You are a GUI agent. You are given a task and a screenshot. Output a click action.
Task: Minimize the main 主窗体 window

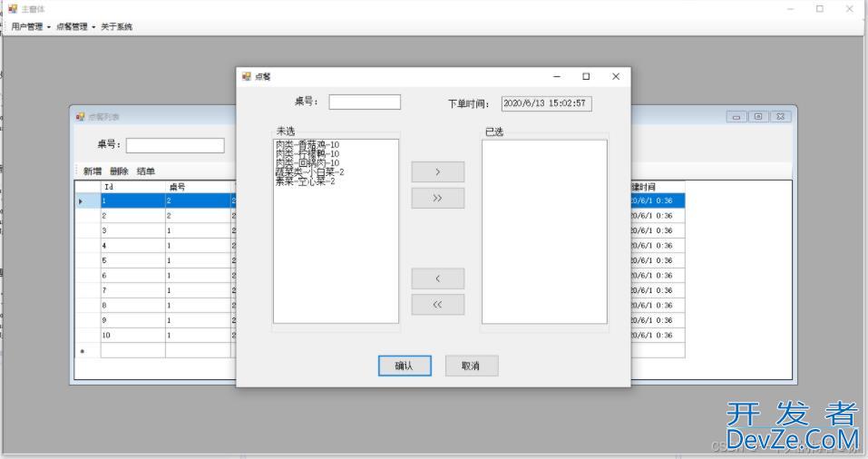[791, 9]
